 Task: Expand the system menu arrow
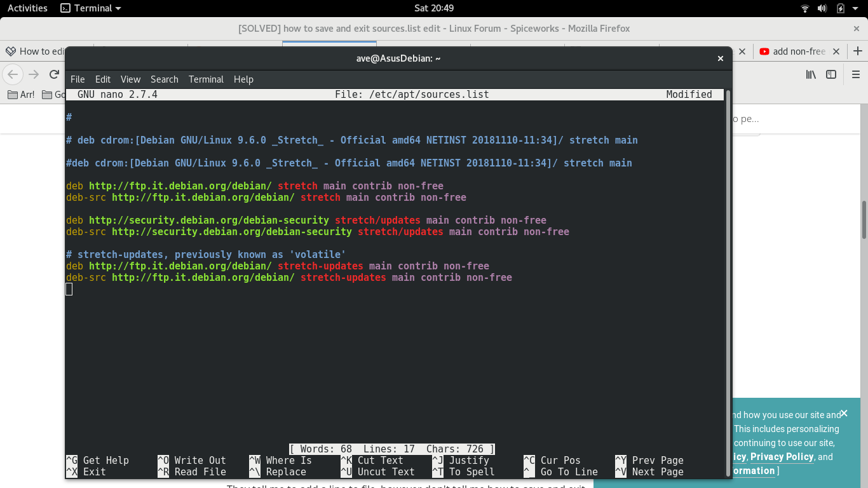coord(855,8)
